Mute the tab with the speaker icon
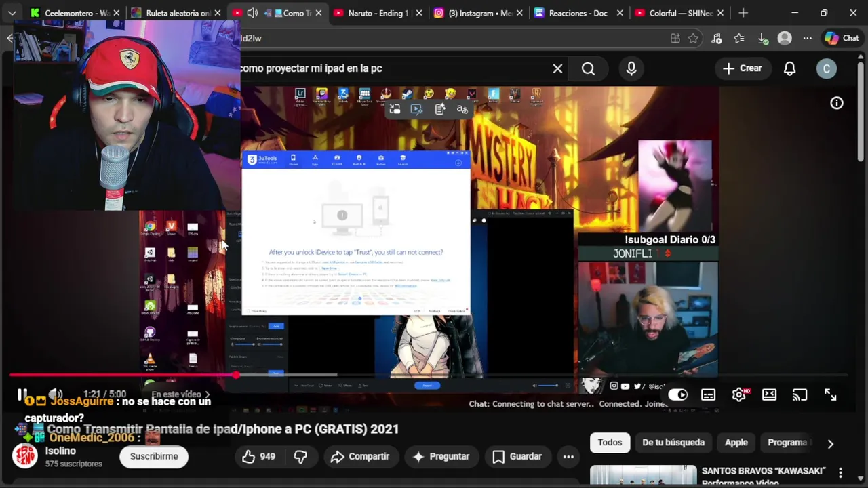The image size is (868, 488). (x=252, y=13)
